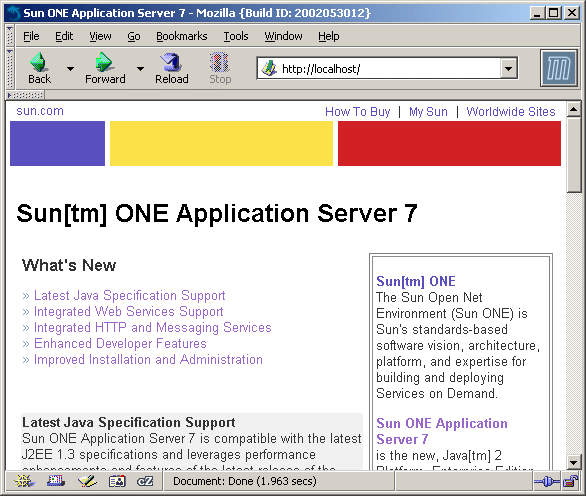The image size is (586, 496).
Task: Open Sun ONE Application Server 7 sidebar link
Action: coord(442,431)
